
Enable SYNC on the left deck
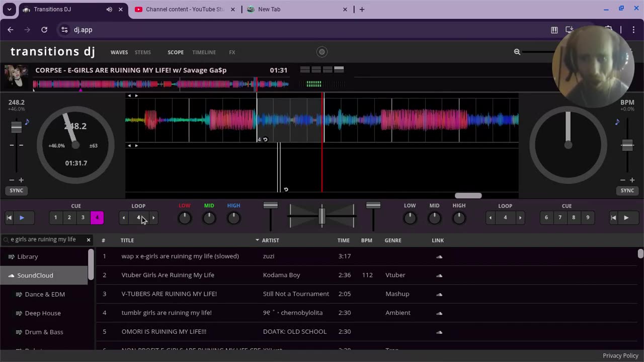click(x=16, y=191)
